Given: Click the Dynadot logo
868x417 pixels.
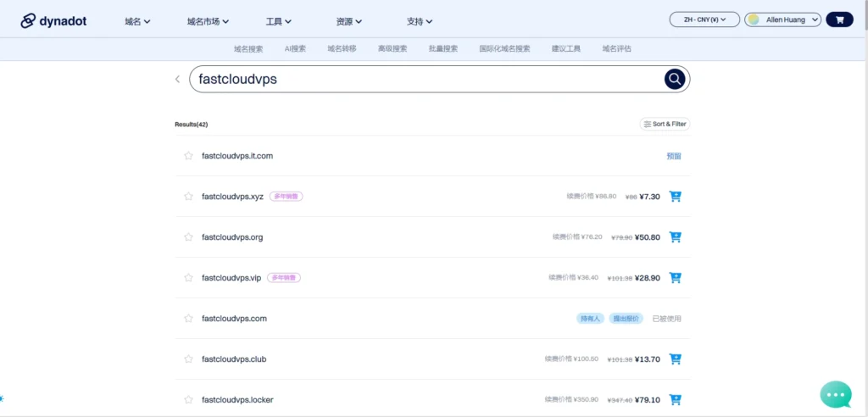Looking at the screenshot, I should pos(53,21).
